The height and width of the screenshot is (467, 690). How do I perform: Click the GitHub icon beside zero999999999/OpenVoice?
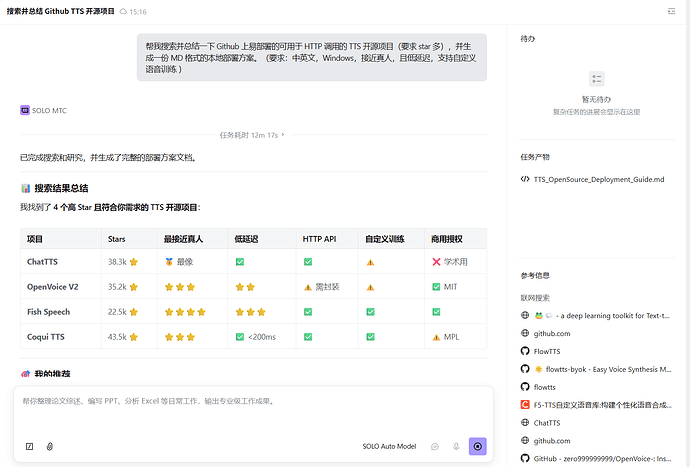(525, 458)
